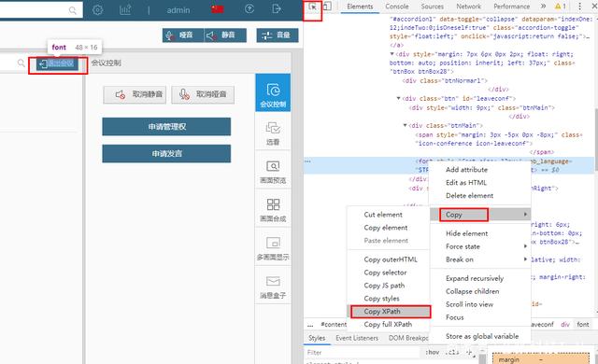Click the logout icon in header
Image resolution: width=598 pixels, height=364 pixels.
[x=277, y=8]
